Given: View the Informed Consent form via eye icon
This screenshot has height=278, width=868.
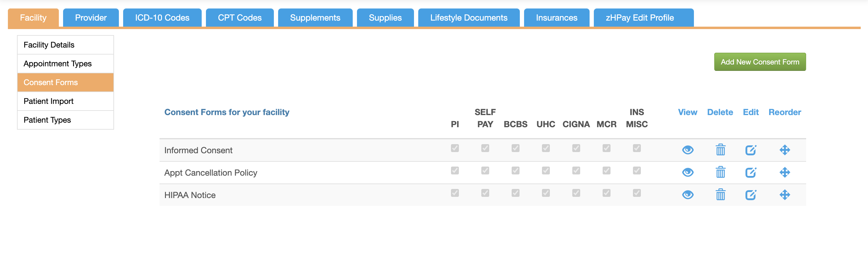Looking at the screenshot, I should pyautogui.click(x=687, y=150).
